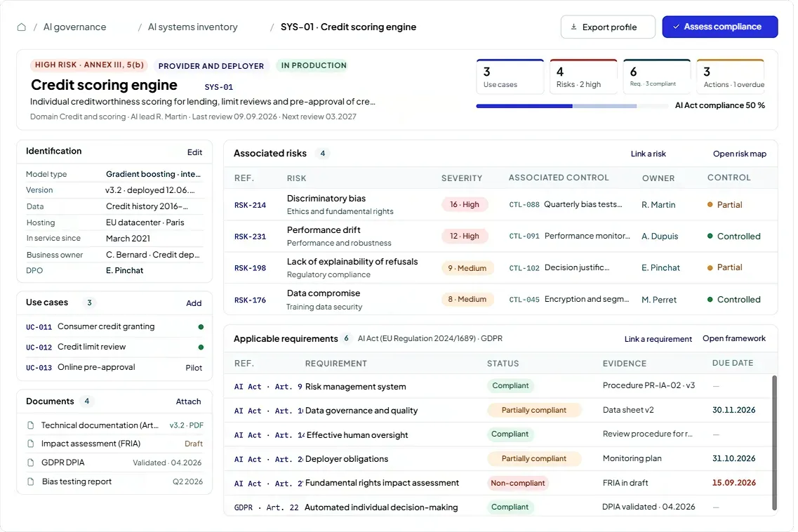The height and width of the screenshot is (532, 798).
Task: Open risk RSK-214 reference
Action: click(x=250, y=205)
